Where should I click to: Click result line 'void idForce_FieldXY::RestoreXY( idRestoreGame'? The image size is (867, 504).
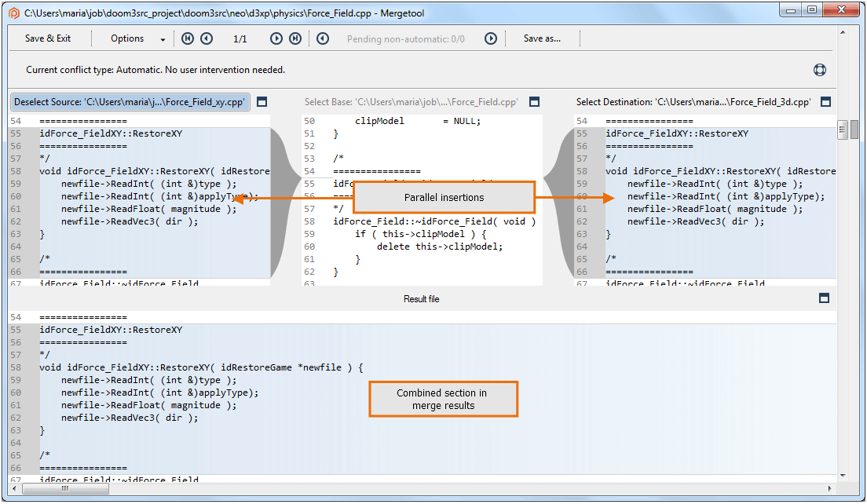click(201, 367)
